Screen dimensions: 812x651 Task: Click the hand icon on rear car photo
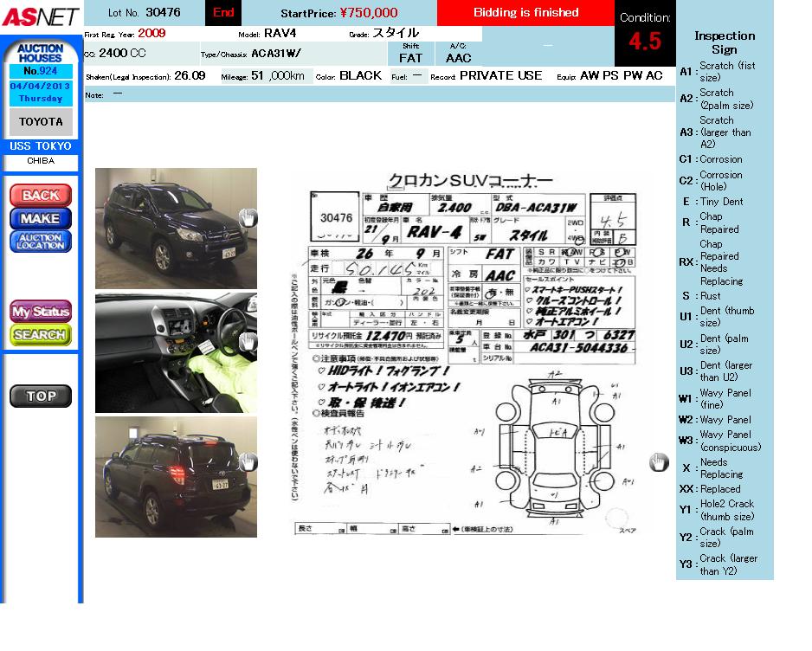pos(248,462)
